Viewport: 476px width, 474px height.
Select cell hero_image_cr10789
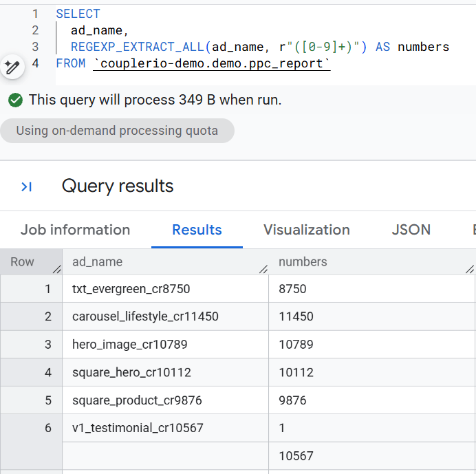pos(166,345)
